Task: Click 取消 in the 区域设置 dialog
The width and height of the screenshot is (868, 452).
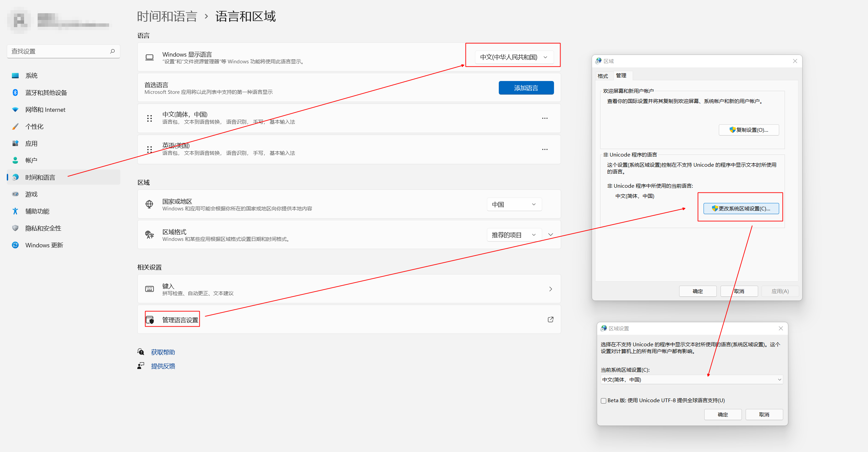Action: click(764, 414)
